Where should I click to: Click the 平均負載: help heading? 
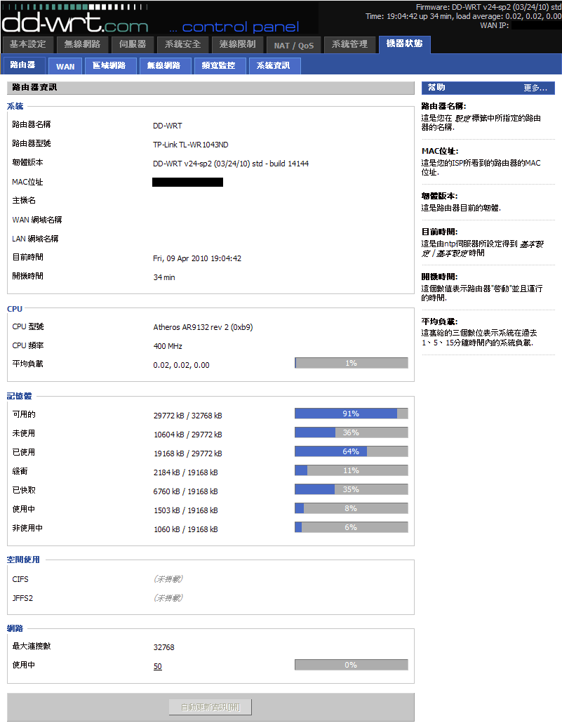(439, 322)
